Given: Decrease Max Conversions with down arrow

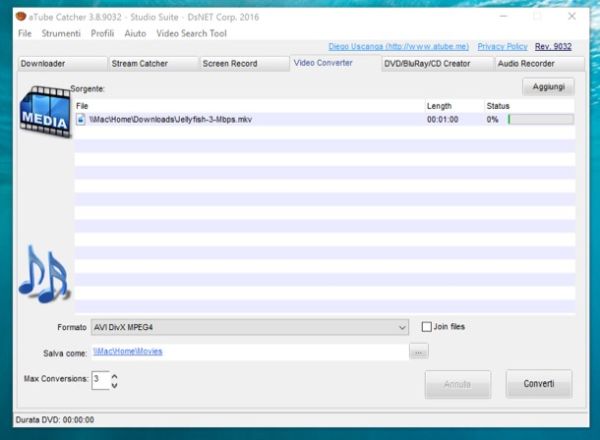Looking at the screenshot, I should [113, 385].
